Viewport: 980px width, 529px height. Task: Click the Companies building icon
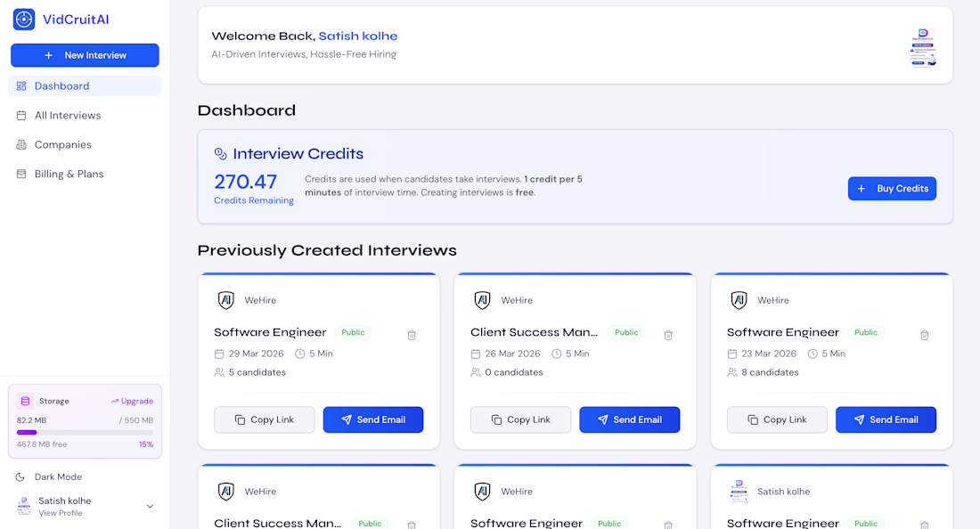click(x=21, y=145)
